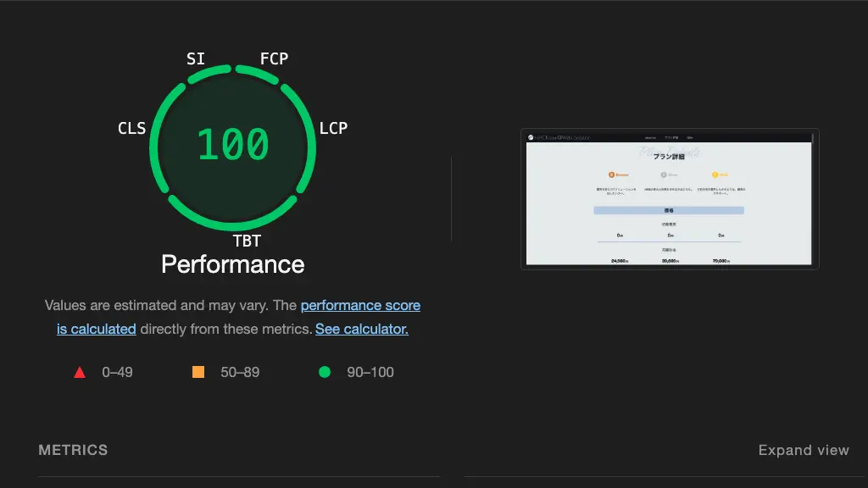Click the green circle 90–100 legend icon
868x488 pixels.
325,372
